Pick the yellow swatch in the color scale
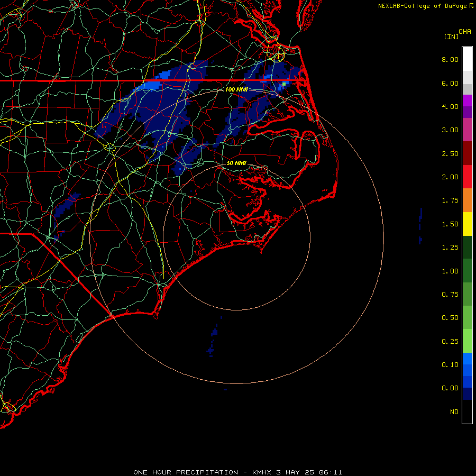 (467, 224)
